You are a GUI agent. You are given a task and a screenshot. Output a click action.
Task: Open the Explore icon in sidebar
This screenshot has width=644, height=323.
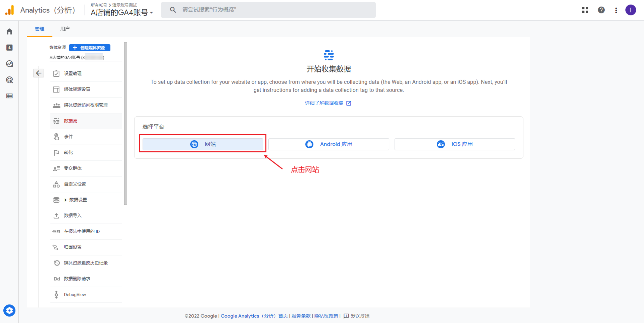tap(9, 64)
